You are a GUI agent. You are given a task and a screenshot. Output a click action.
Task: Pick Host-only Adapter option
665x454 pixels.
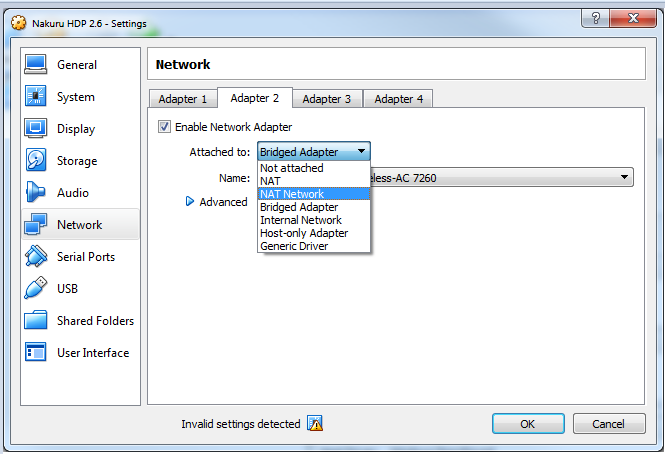point(314,233)
